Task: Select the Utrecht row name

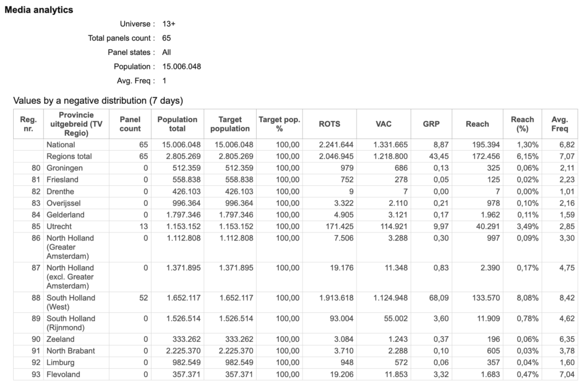Action: coord(59,227)
